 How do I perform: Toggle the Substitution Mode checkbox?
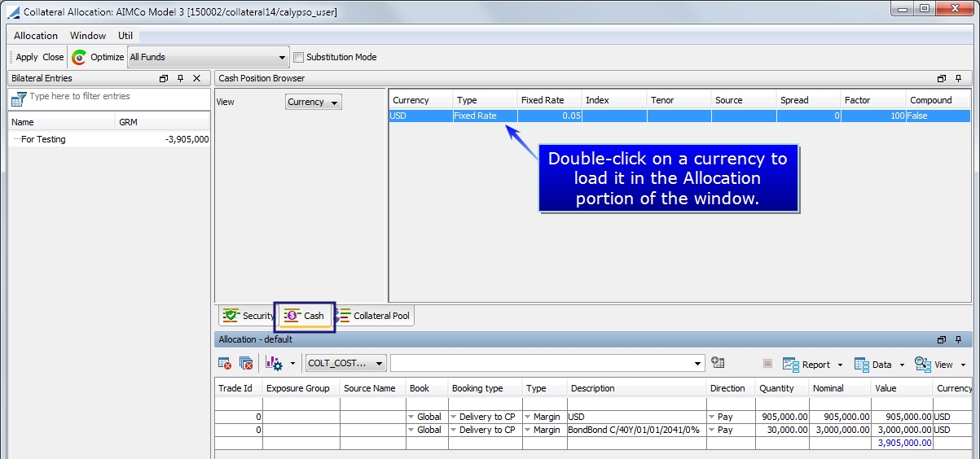pyautogui.click(x=298, y=57)
